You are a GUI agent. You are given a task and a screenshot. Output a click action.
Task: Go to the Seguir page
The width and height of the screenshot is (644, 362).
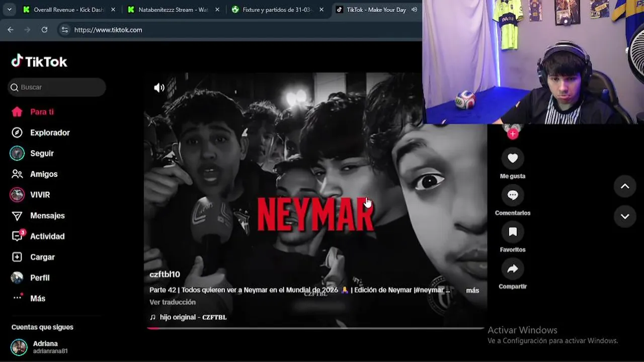click(32, 153)
